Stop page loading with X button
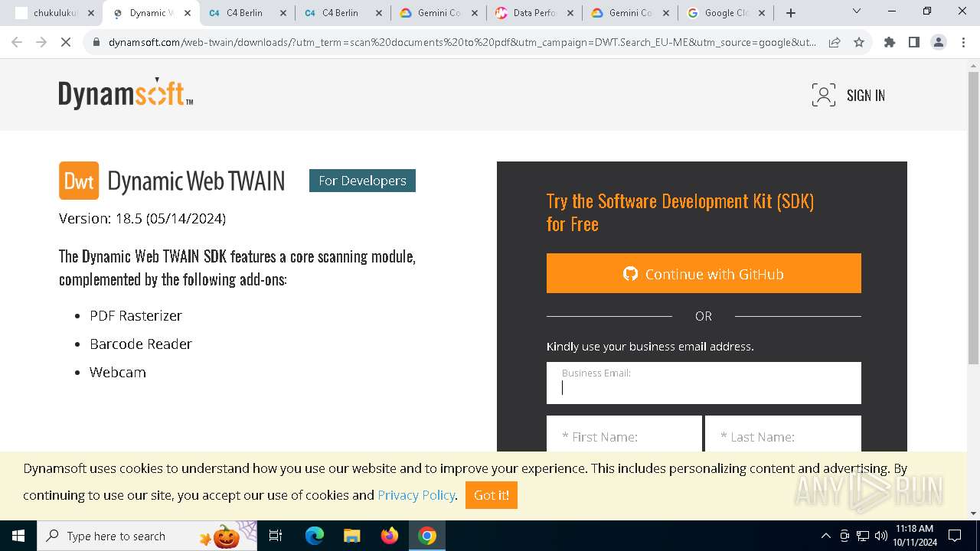The image size is (980, 551). pyautogui.click(x=66, y=42)
